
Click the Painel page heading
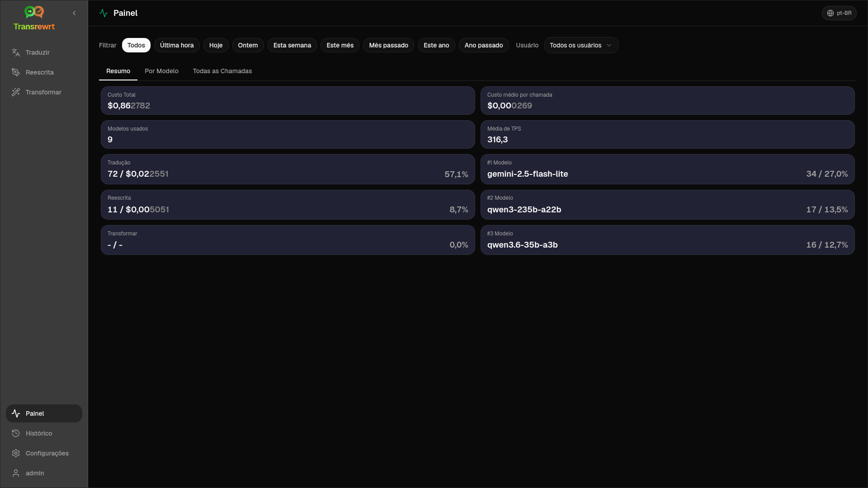[125, 13]
